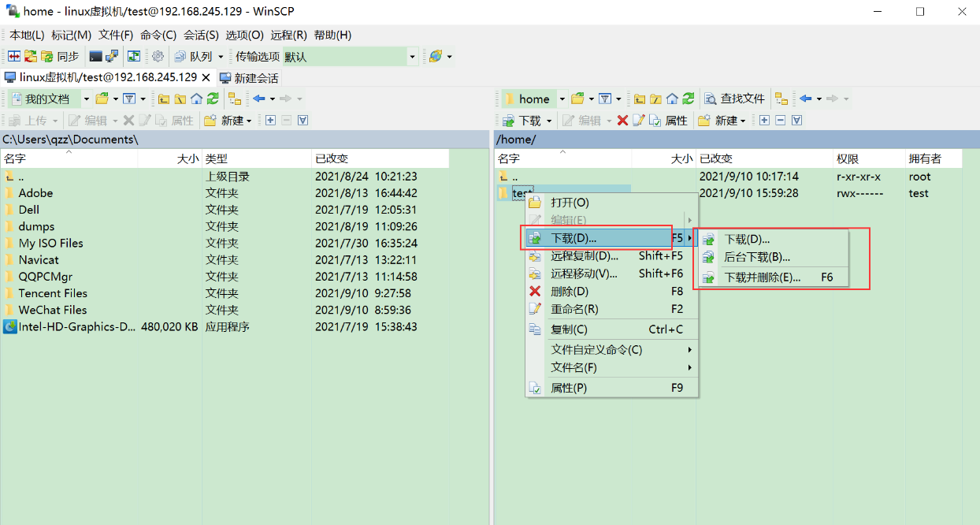Click the 查找文件 find files button
Image resolution: width=980 pixels, height=525 pixels.
pos(734,99)
